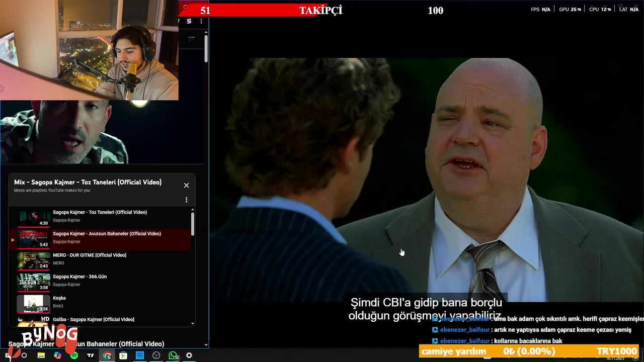
Task: Click the movie video player area
Action: point(426,180)
